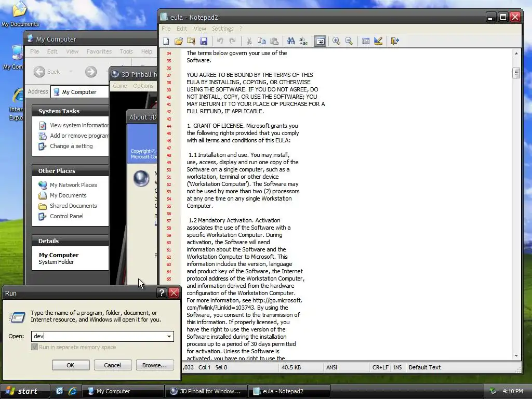The image size is (532, 399).
Task: Click Default Text scheme in status bar
Action: click(x=425, y=367)
